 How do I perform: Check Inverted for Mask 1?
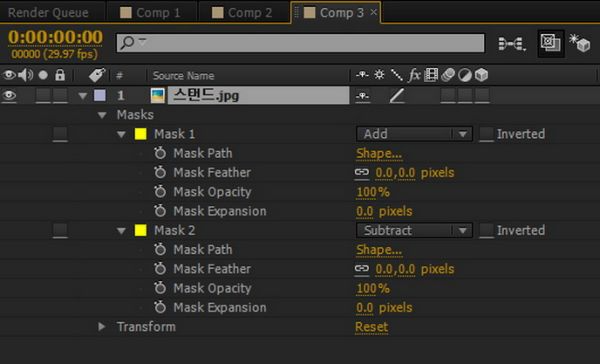pyautogui.click(x=486, y=134)
